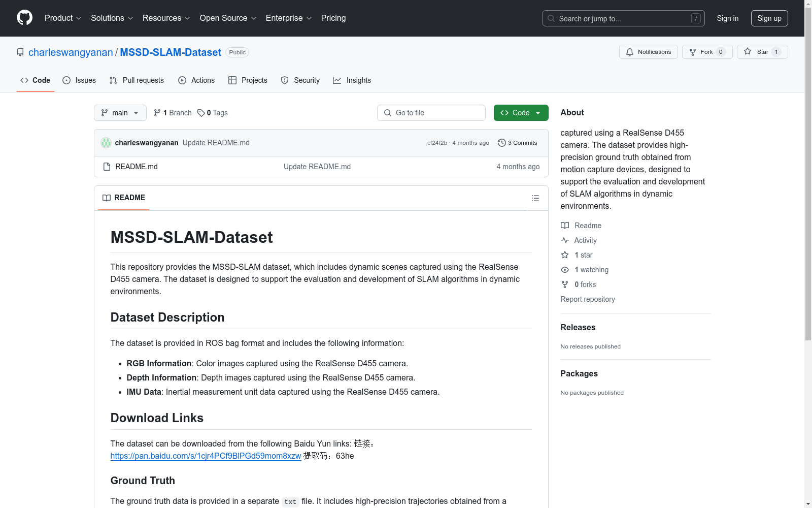The height and width of the screenshot is (508, 812).
Task: Open the README.md file link
Action: click(137, 167)
